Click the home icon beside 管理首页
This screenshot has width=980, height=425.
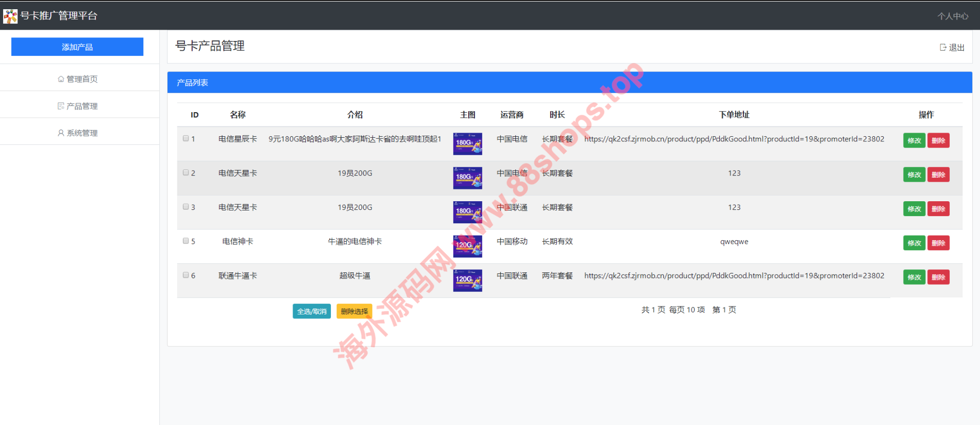61,79
